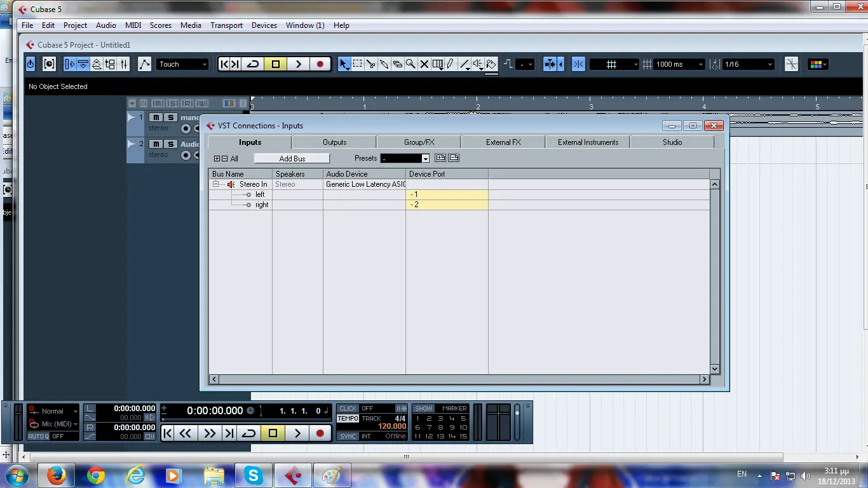Toggle Show Inspector button
This screenshot has width=868, height=488.
pyautogui.click(x=70, y=64)
